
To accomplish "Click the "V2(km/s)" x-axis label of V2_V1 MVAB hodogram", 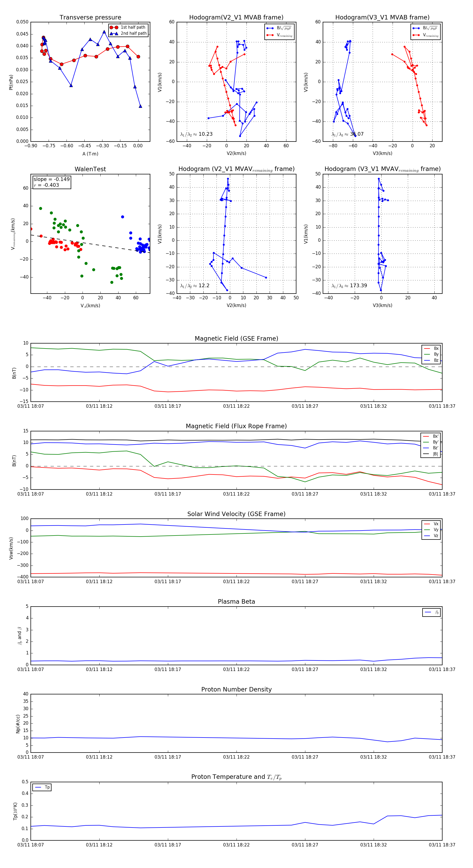I will pos(236,154).
